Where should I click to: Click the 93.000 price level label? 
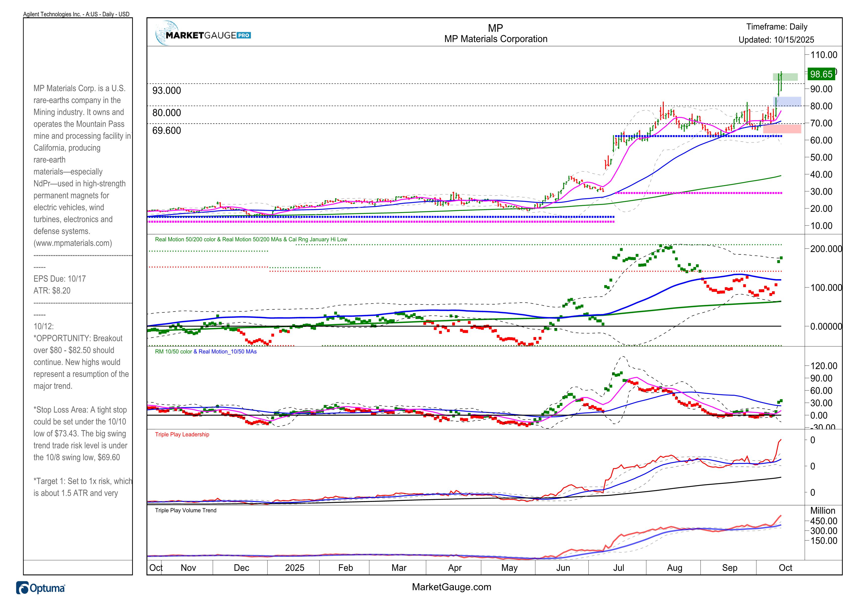pyautogui.click(x=166, y=91)
